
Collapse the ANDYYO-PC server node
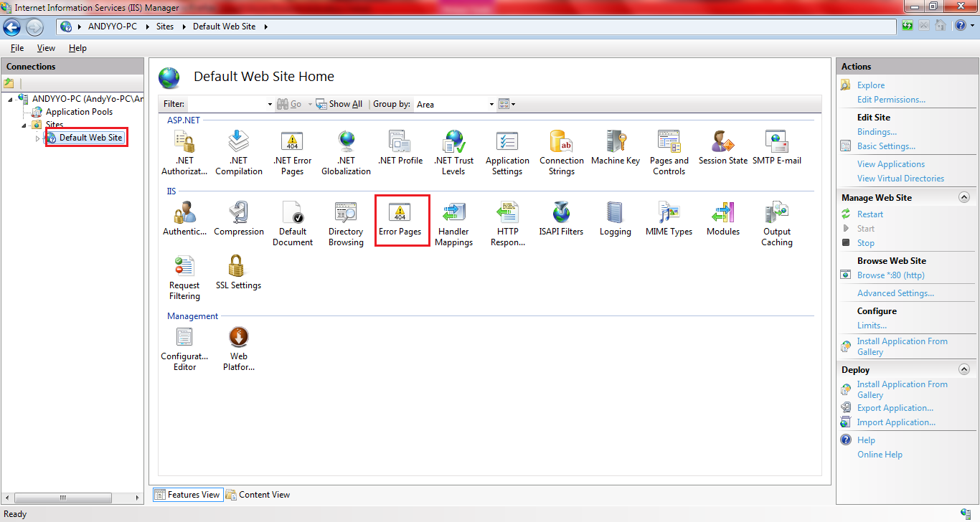click(x=11, y=99)
